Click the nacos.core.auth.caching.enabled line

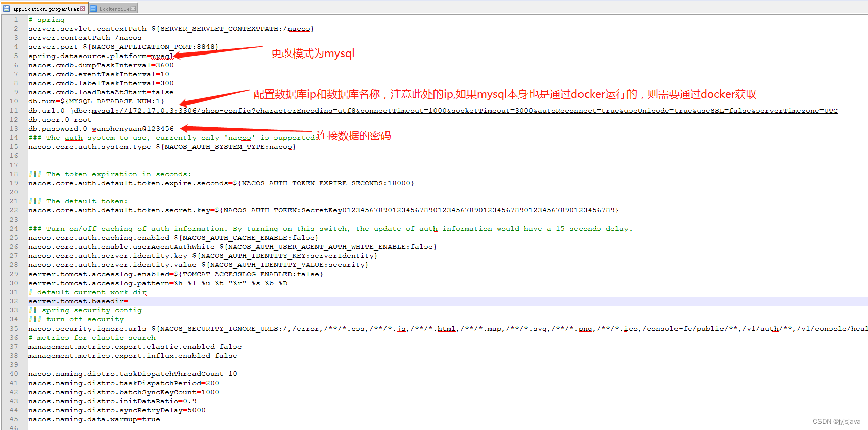[x=173, y=238]
